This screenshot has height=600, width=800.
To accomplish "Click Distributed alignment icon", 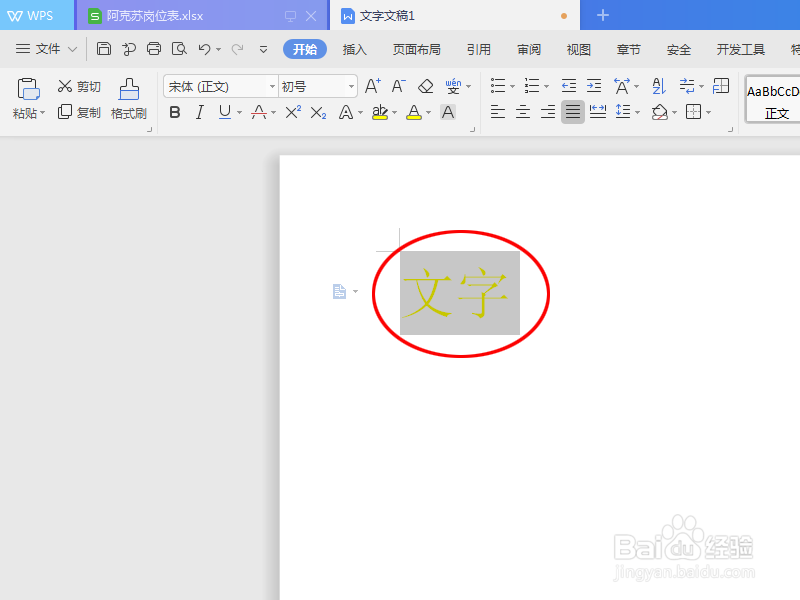I will click(x=597, y=111).
